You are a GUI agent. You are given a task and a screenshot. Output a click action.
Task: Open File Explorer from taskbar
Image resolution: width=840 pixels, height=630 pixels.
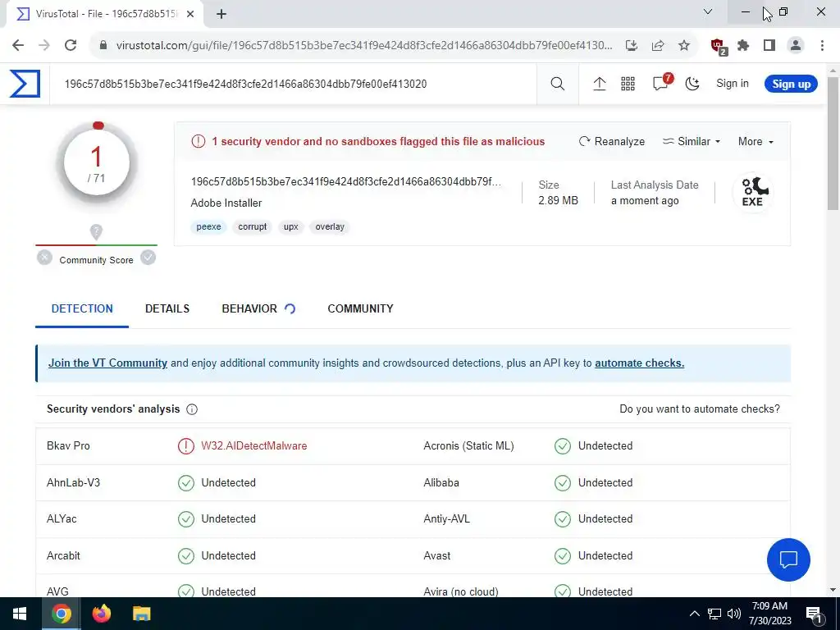click(x=141, y=614)
